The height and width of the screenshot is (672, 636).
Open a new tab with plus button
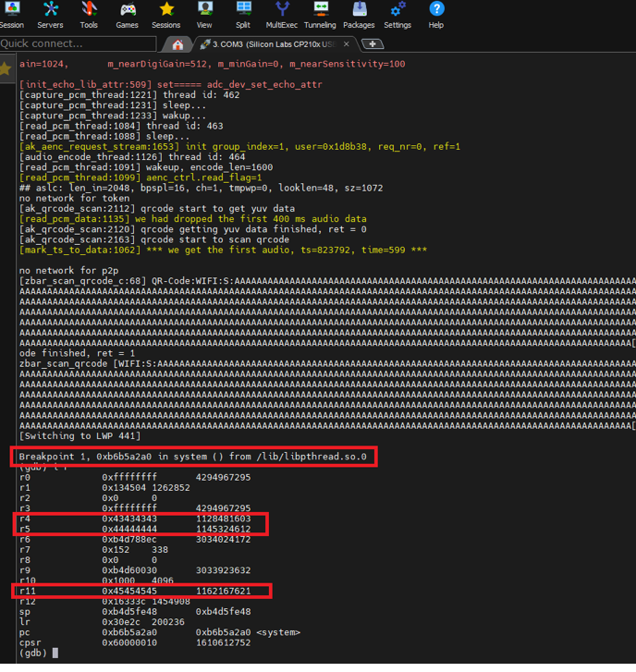point(372,44)
